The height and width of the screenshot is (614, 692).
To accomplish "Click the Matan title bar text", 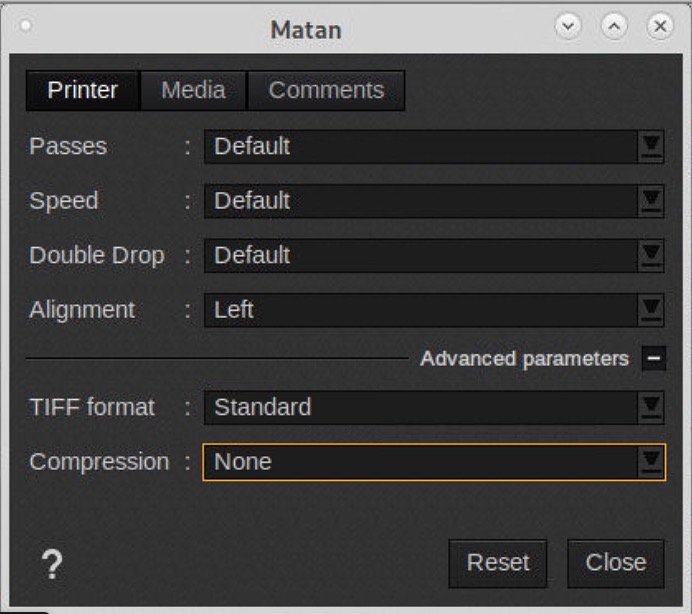I will click(306, 29).
